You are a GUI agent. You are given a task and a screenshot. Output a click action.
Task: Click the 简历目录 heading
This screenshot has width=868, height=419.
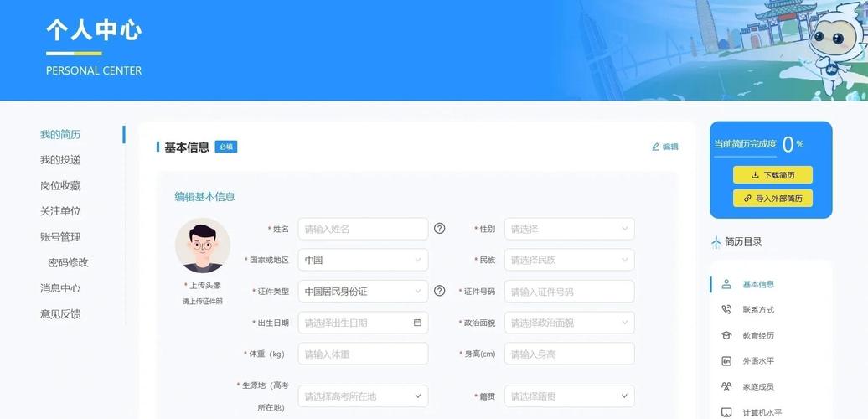[743, 241]
